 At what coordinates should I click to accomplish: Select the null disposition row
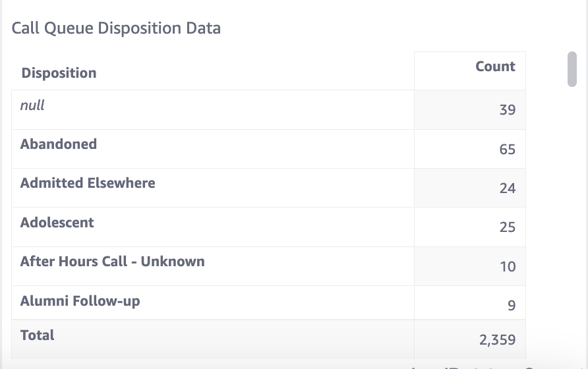tap(32, 105)
